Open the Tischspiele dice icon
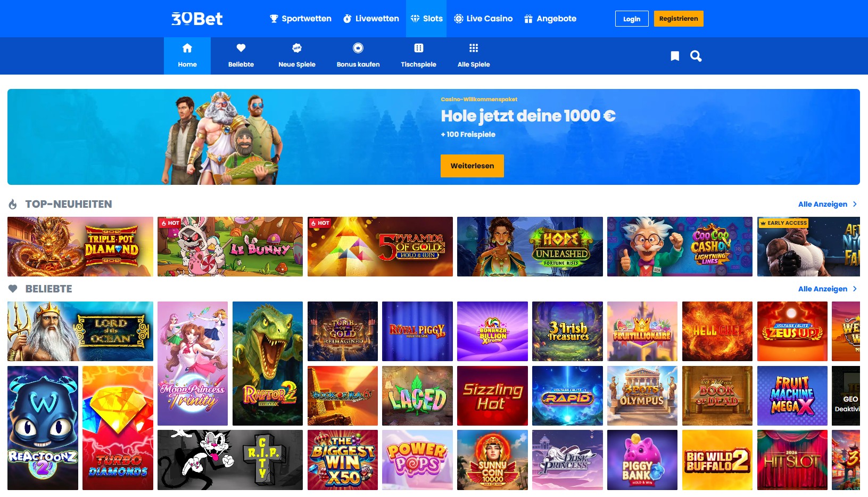 [x=419, y=48]
